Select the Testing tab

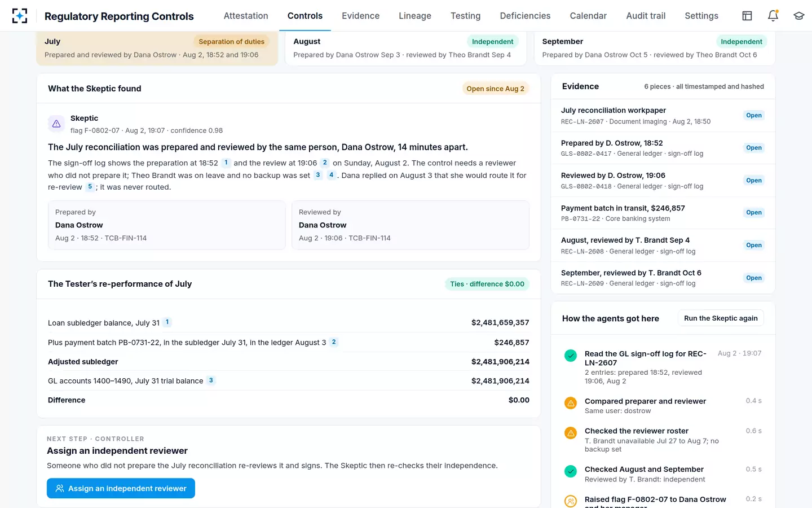[x=466, y=16]
